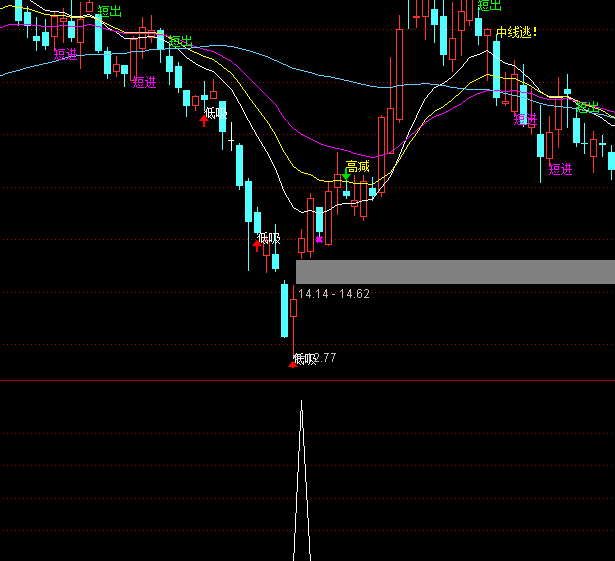Click the gray price gap band
Viewport: 615px width, 561px height.
(455, 271)
